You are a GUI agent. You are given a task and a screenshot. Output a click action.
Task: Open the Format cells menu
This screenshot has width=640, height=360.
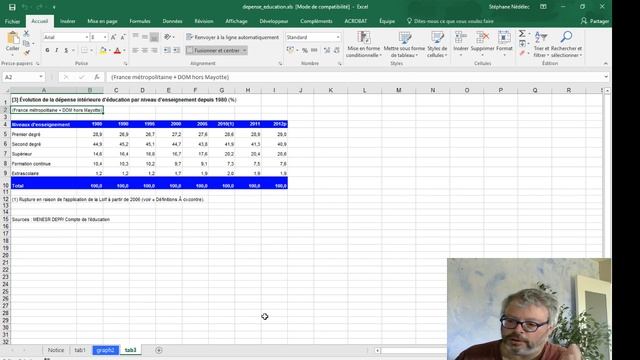504,44
